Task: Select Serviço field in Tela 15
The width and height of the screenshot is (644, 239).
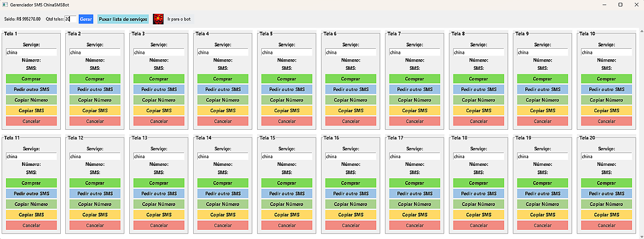Action: coord(287,157)
